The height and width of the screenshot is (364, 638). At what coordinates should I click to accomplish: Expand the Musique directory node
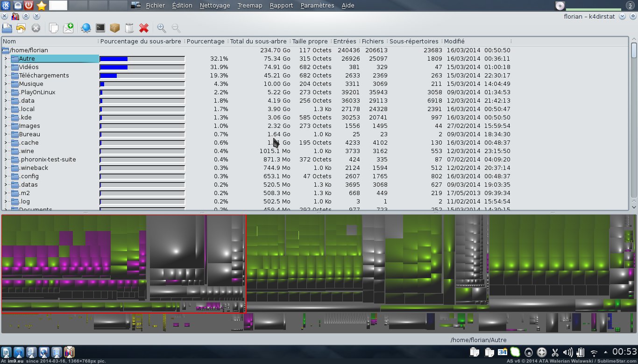click(6, 84)
